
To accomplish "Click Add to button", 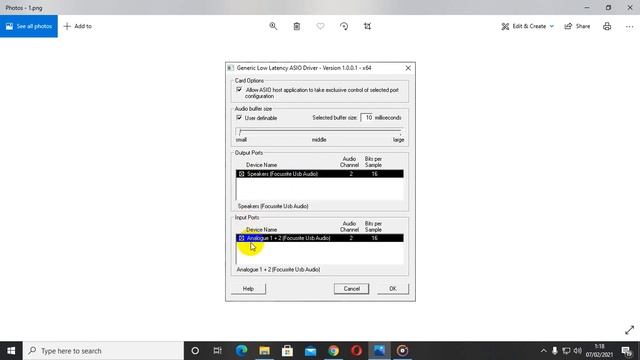I will tap(78, 26).
